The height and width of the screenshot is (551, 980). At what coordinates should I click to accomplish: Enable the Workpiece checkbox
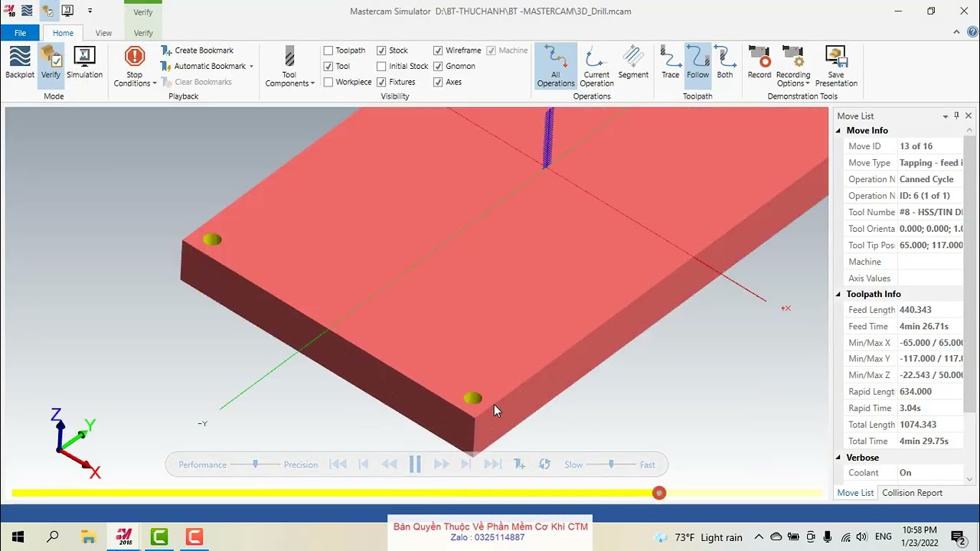point(328,82)
